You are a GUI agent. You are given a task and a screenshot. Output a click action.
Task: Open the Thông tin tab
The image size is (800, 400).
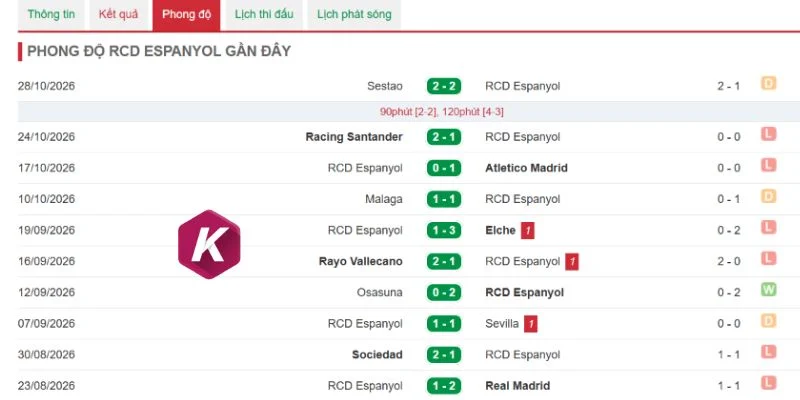click(51, 15)
